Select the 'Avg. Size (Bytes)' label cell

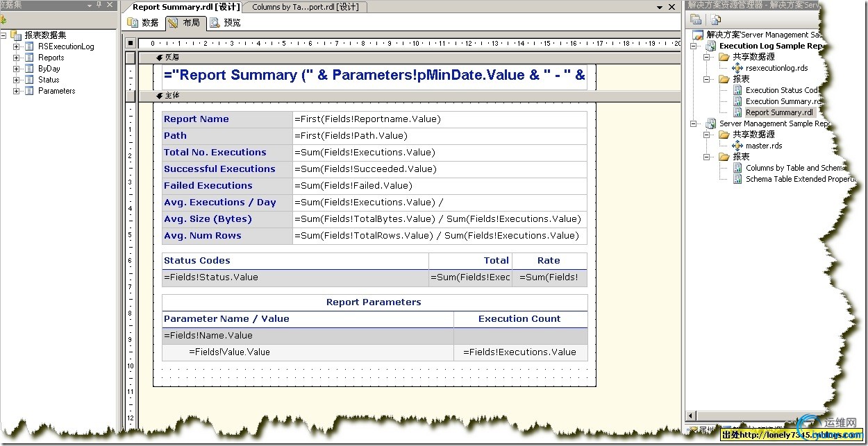point(227,219)
